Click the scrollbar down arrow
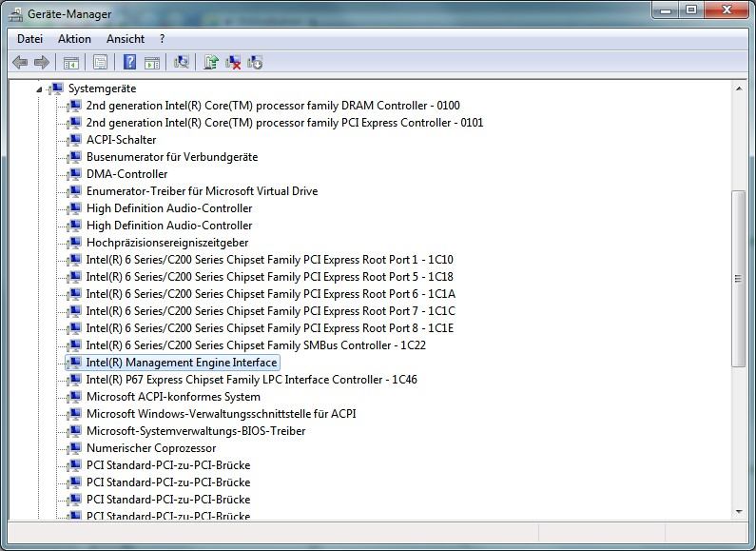756x551 pixels. tap(739, 512)
